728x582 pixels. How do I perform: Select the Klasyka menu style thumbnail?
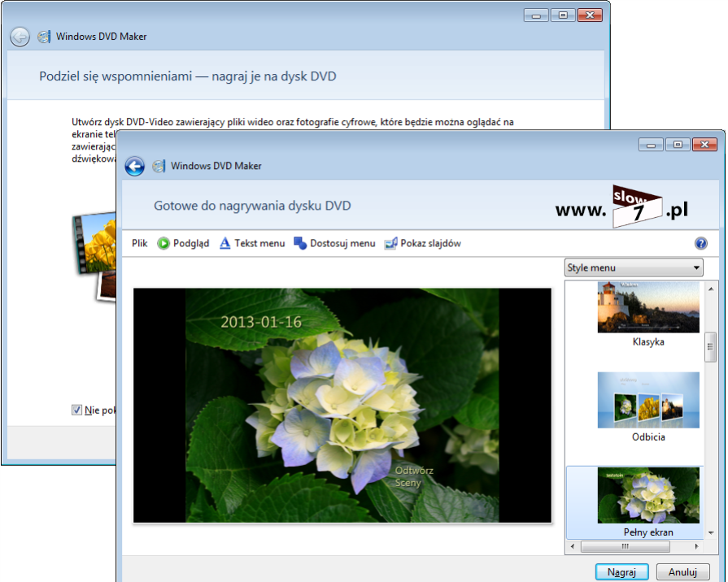coord(648,306)
